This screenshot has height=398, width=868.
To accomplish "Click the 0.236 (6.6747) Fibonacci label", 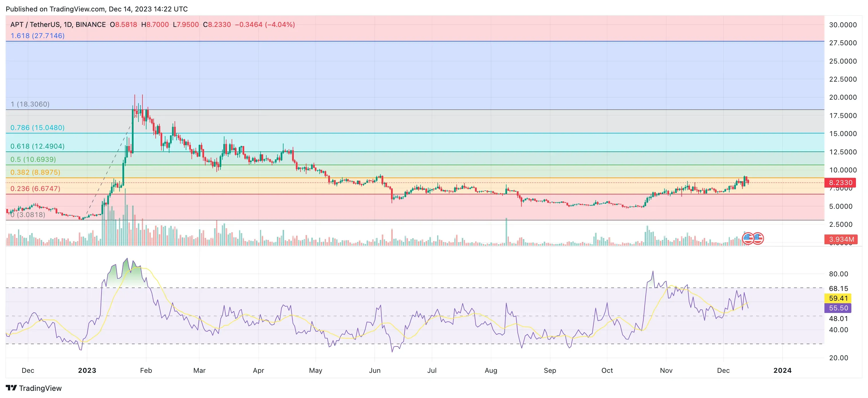I will (x=35, y=188).
